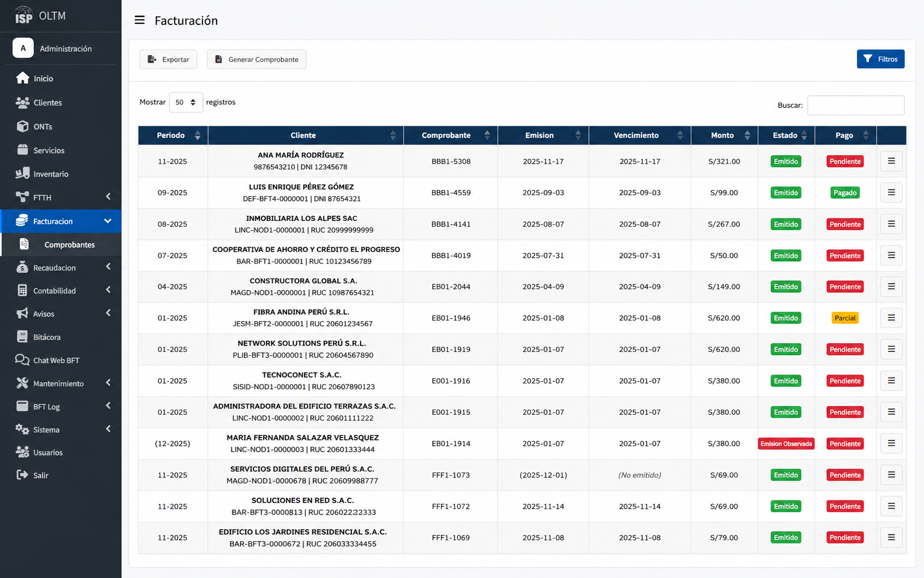Open Servicios icon in sidebar

(23, 150)
